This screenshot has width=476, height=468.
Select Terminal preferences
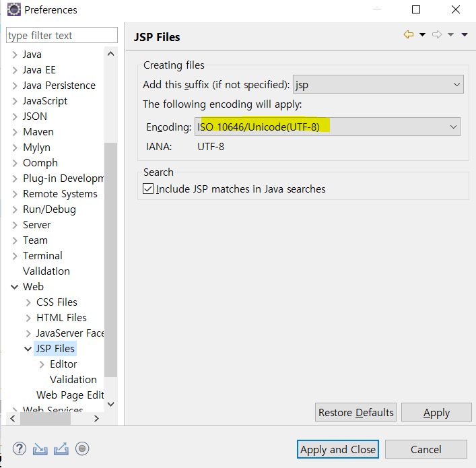pyautogui.click(x=42, y=256)
